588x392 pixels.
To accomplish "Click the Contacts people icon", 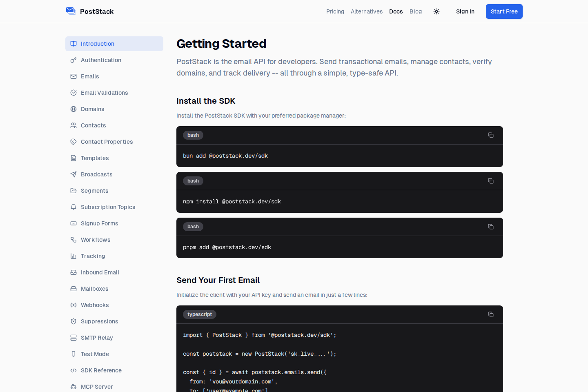I will pos(73,125).
